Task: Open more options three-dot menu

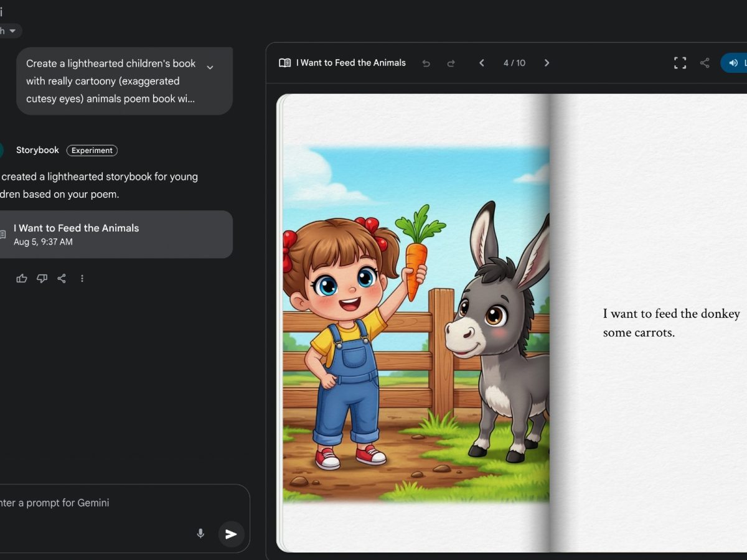Action: tap(82, 279)
